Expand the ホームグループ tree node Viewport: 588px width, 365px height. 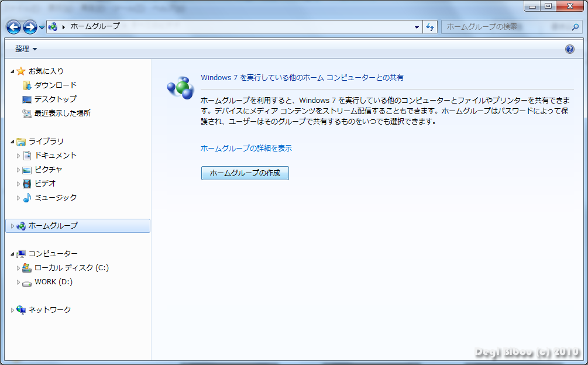coord(12,226)
